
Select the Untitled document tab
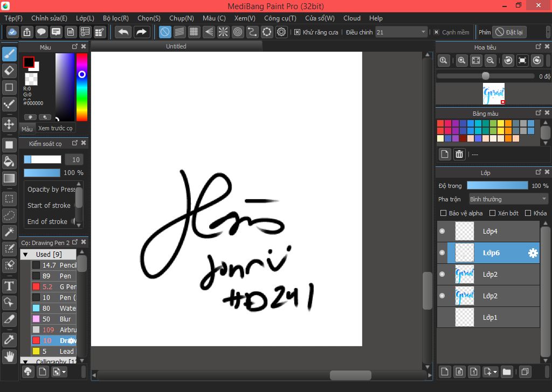176,46
